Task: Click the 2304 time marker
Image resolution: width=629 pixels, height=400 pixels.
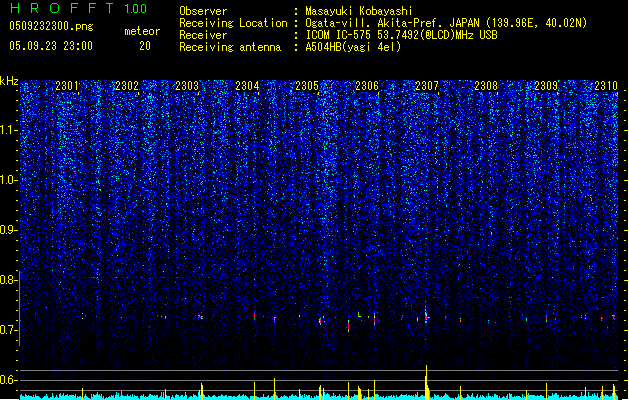Action: [247, 86]
